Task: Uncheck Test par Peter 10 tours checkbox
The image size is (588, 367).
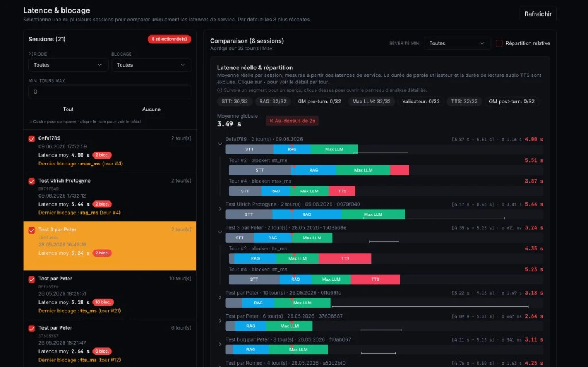Action: [x=32, y=279]
